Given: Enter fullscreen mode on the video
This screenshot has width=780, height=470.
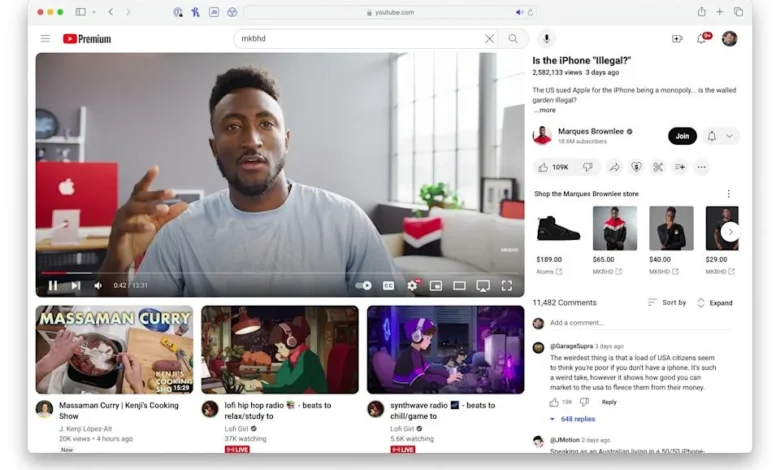Looking at the screenshot, I should pyautogui.click(x=507, y=285).
